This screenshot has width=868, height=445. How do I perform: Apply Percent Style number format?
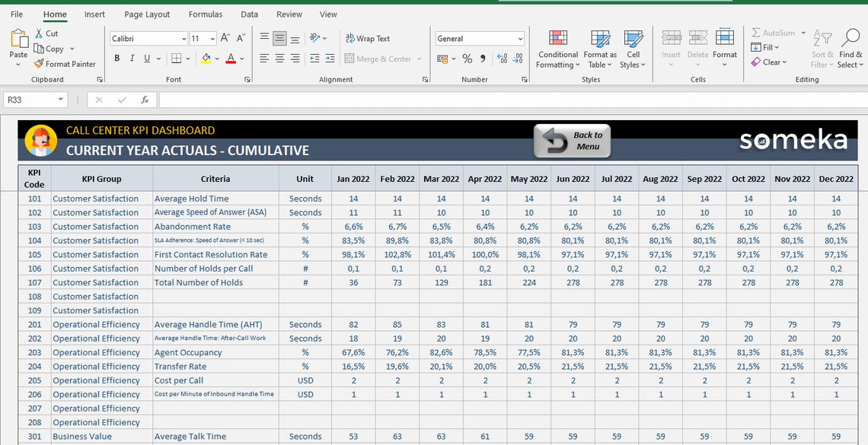[x=468, y=58]
